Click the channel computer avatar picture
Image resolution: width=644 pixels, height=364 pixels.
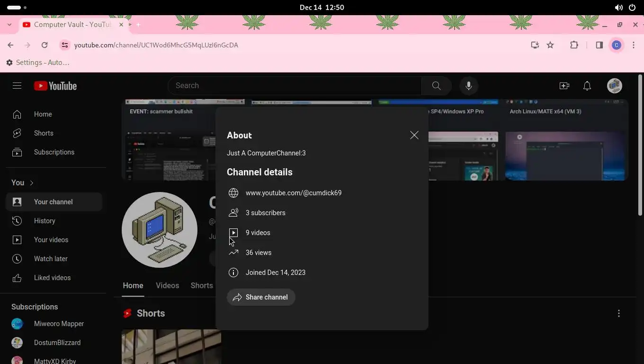tap(160, 230)
